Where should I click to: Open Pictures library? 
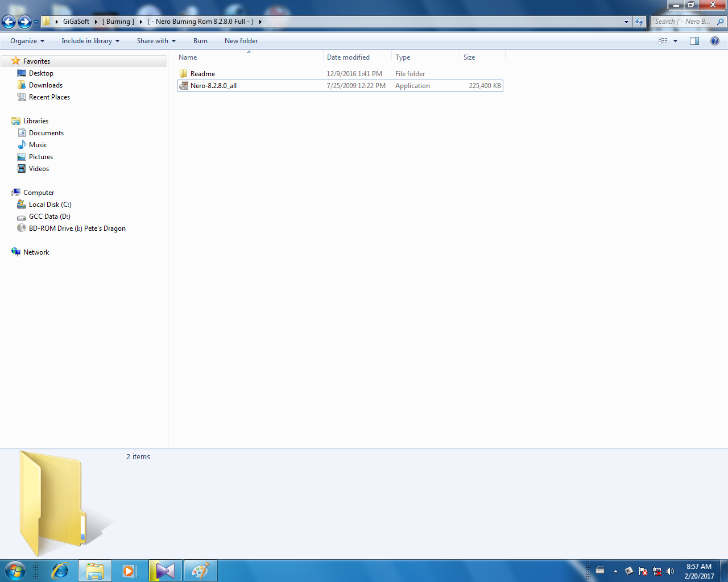(40, 157)
